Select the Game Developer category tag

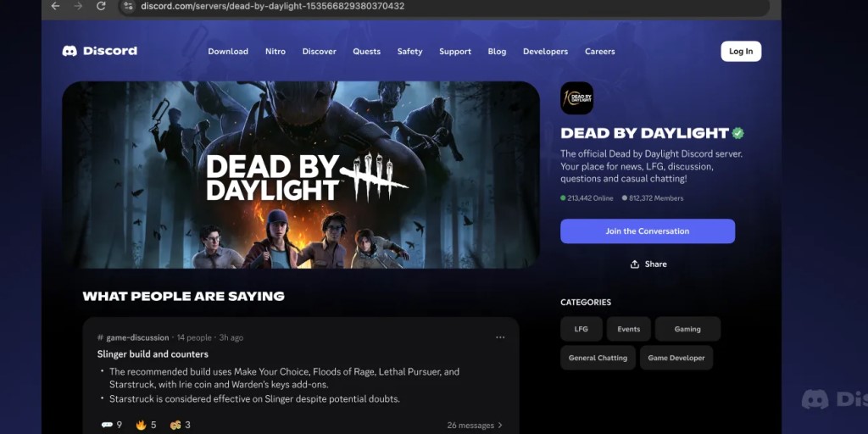[x=676, y=358]
